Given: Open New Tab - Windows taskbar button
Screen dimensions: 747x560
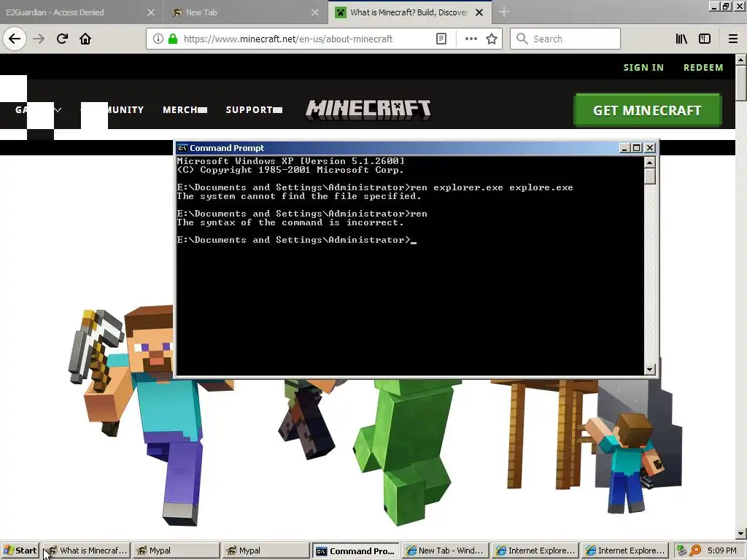Looking at the screenshot, I should [x=445, y=551].
